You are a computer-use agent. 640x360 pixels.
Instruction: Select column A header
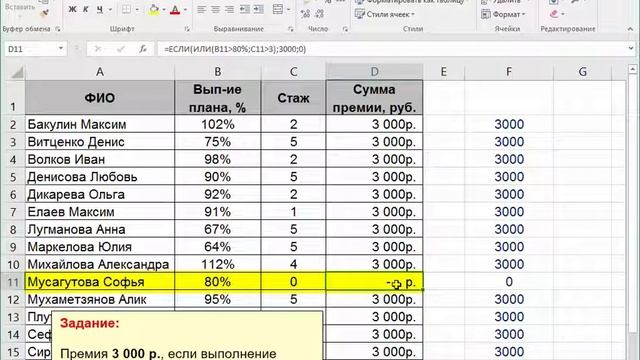[100, 72]
